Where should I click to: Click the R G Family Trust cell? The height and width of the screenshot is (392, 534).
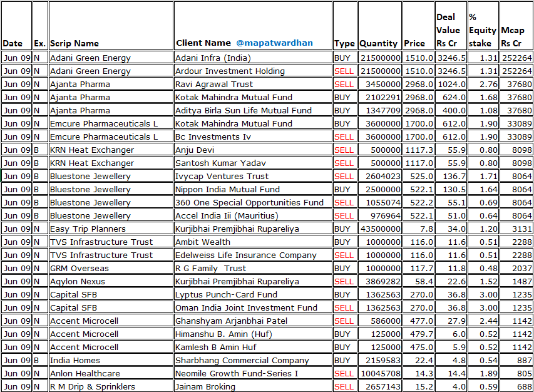(x=253, y=269)
